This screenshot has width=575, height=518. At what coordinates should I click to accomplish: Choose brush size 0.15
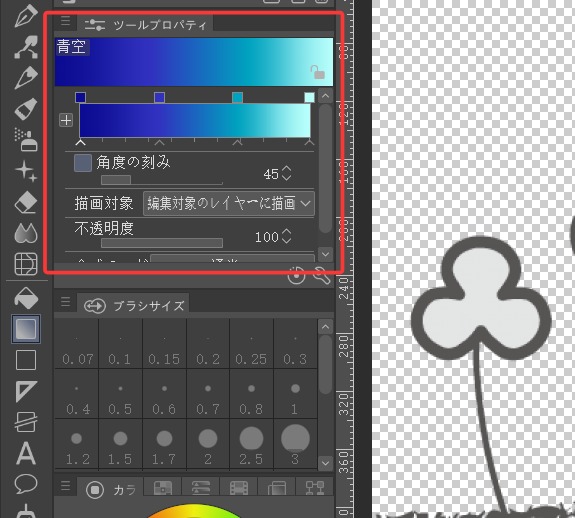(x=164, y=344)
